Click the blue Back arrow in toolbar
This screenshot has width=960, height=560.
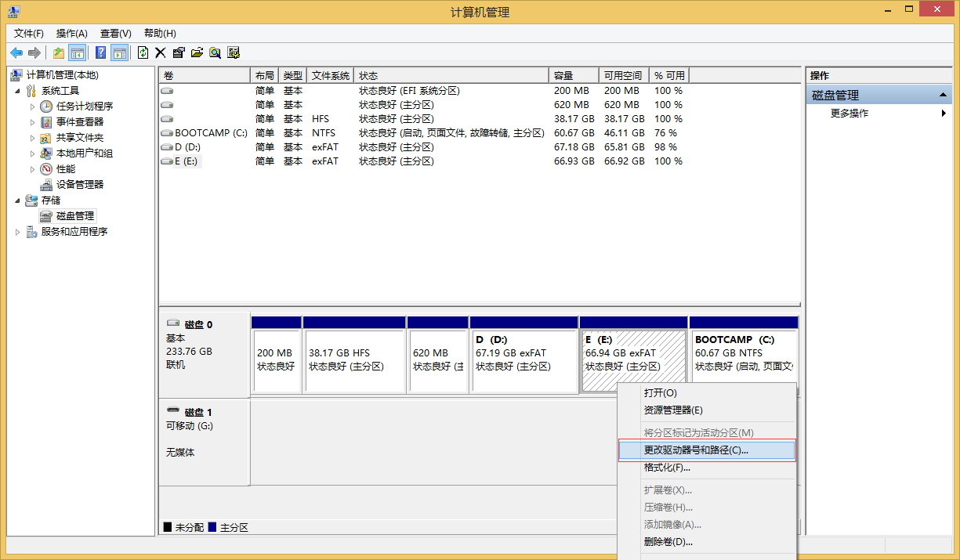pyautogui.click(x=16, y=52)
